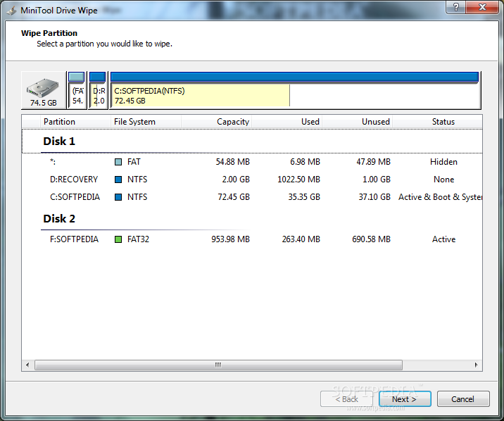Select the C:SOFTPEDIA(NTFS) block in disk map
Viewport: 504px width, 421px height.
click(x=295, y=90)
